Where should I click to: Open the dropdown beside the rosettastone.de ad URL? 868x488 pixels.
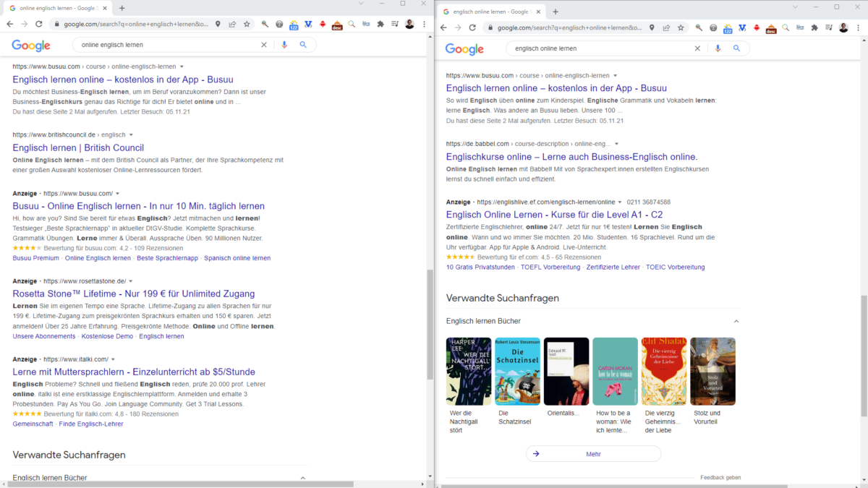coord(131,281)
